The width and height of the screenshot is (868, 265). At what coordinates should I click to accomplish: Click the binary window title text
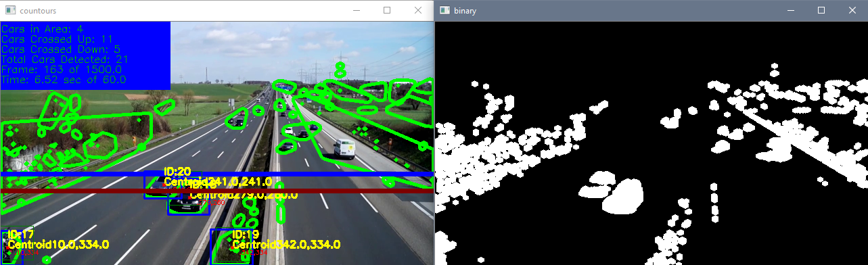click(467, 11)
